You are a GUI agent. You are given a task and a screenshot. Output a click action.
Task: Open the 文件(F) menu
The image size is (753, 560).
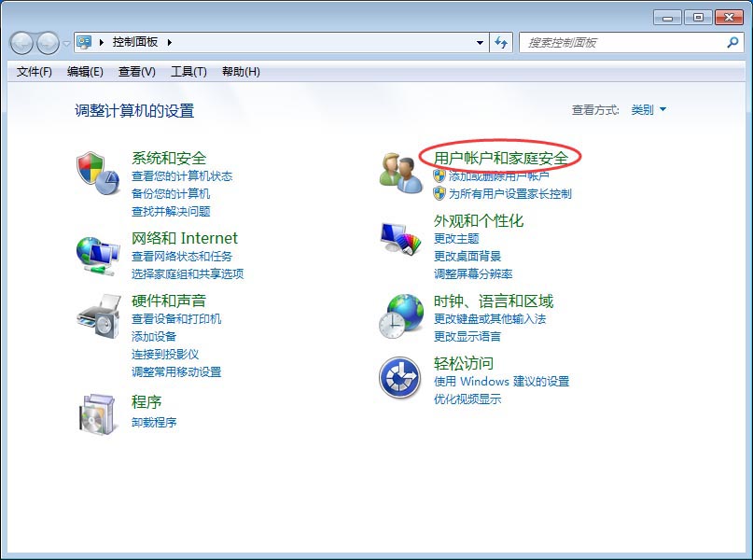coord(35,72)
